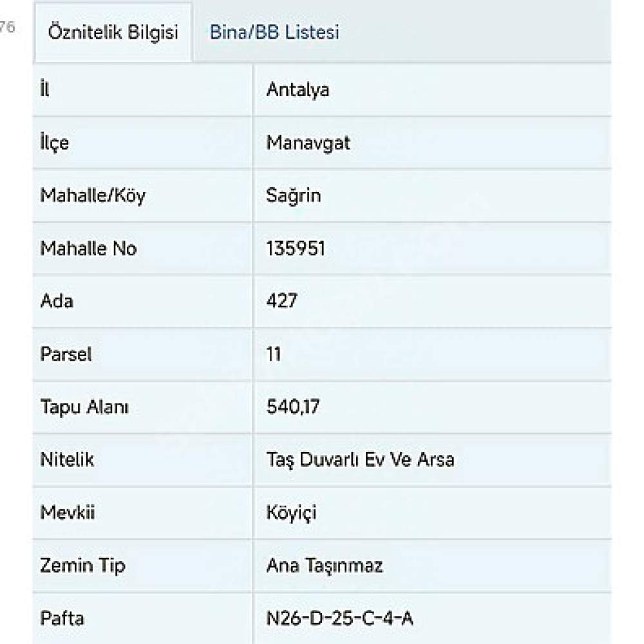Click the Zemin Tip row label

coord(82,566)
